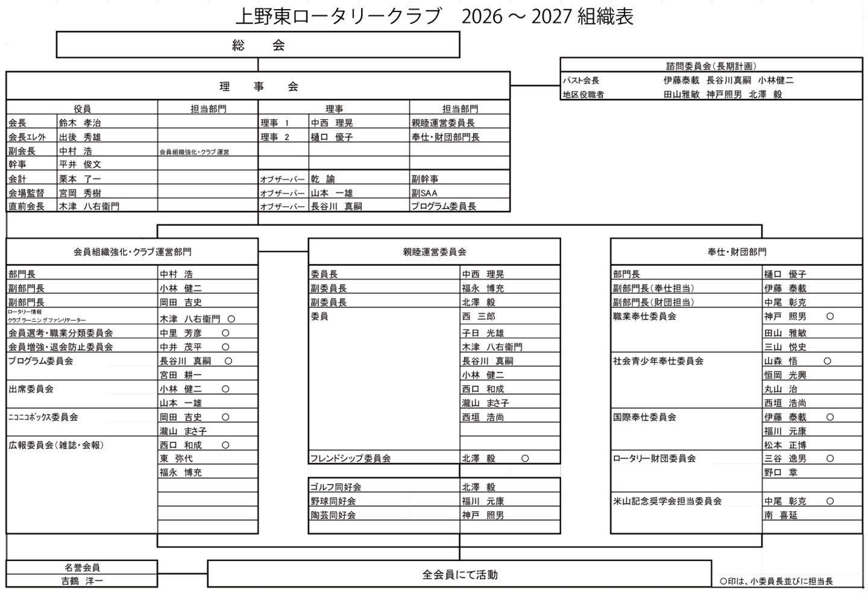Click the '諮問委員会(長期計画)' heading
Viewport: 868px width, 593px height.
coord(711,66)
